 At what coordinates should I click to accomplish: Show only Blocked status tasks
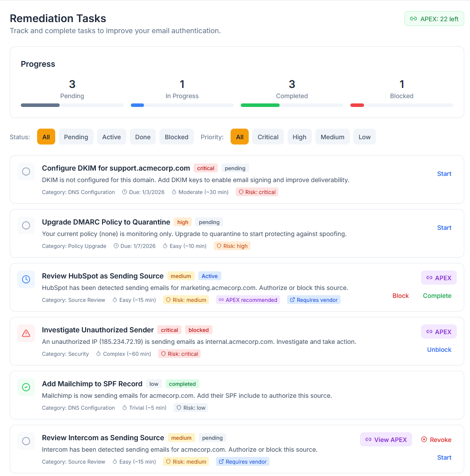(x=177, y=137)
